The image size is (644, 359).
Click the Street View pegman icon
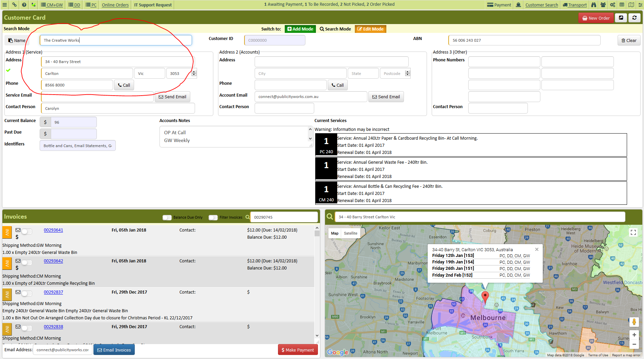(634, 322)
